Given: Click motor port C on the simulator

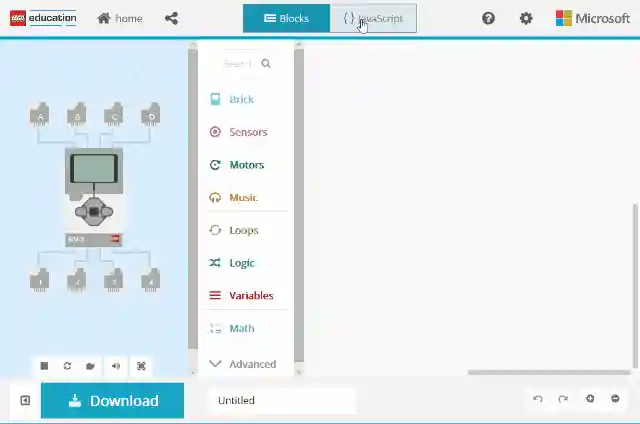Looking at the screenshot, I should click(113, 115).
